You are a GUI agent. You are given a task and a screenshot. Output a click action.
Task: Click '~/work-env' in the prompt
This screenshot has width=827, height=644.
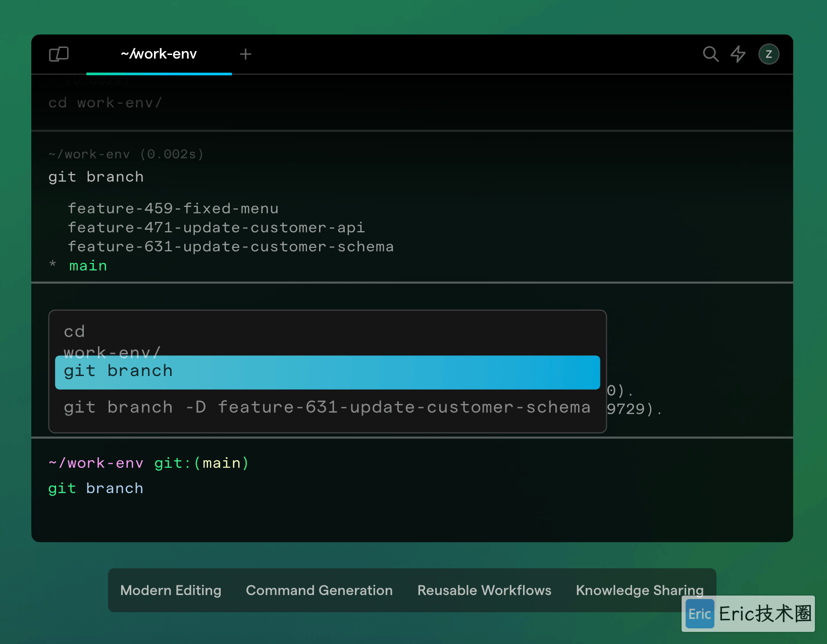[x=96, y=463]
